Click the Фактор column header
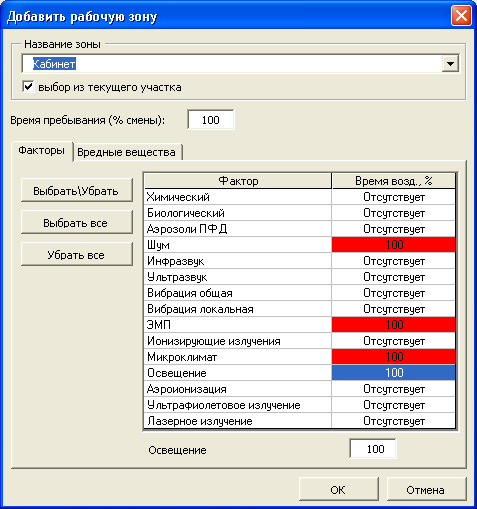477x509 pixels. coord(238,181)
